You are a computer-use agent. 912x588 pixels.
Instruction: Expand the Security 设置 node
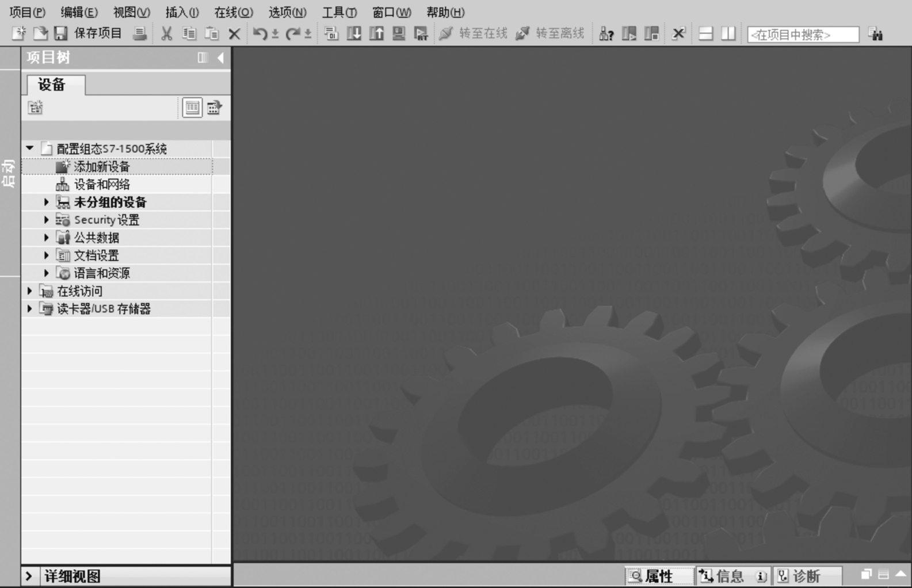(x=47, y=220)
